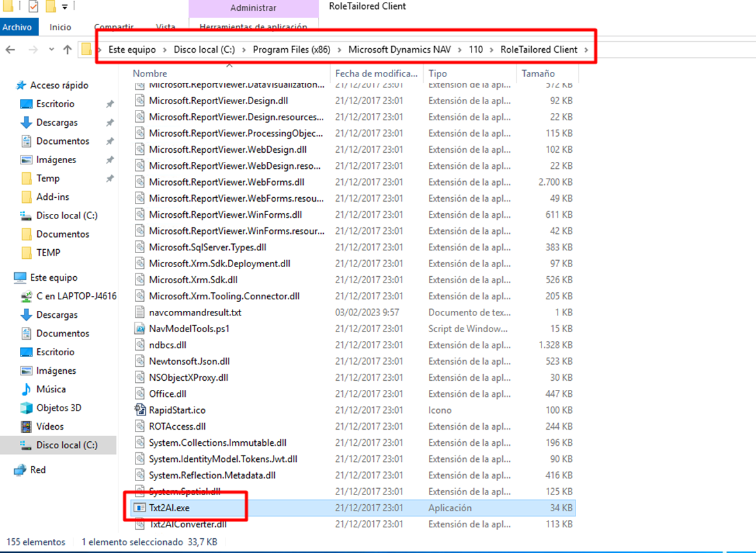This screenshot has width=756, height=553.
Task: Open Temp folder in quick access
Action: click(x=48, y=179)
